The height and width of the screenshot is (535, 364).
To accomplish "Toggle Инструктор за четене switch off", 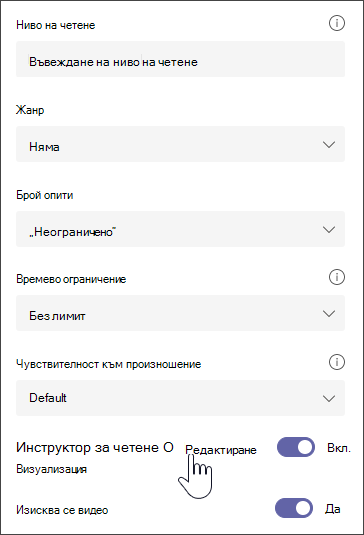I will tap(296, 447).
